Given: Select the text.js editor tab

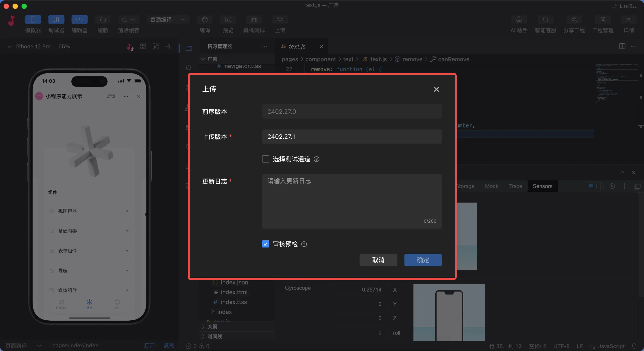Looking at the screenshot, I should (297, 47).
